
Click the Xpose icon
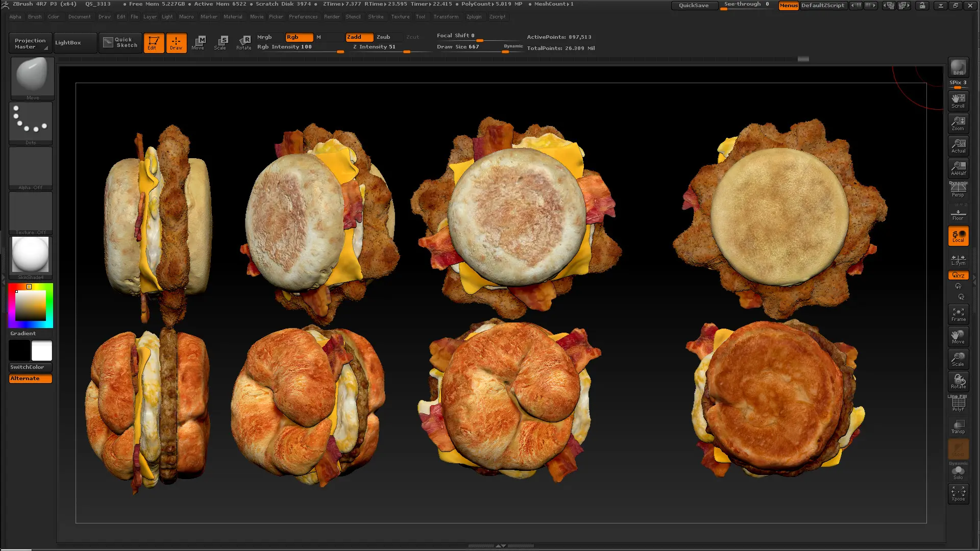click(x=958, y=494)
